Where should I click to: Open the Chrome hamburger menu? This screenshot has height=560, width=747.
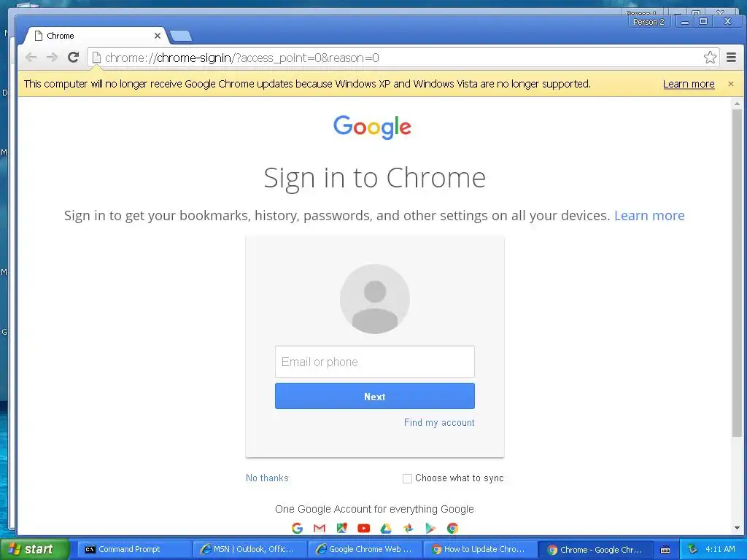tap(731, 58)
